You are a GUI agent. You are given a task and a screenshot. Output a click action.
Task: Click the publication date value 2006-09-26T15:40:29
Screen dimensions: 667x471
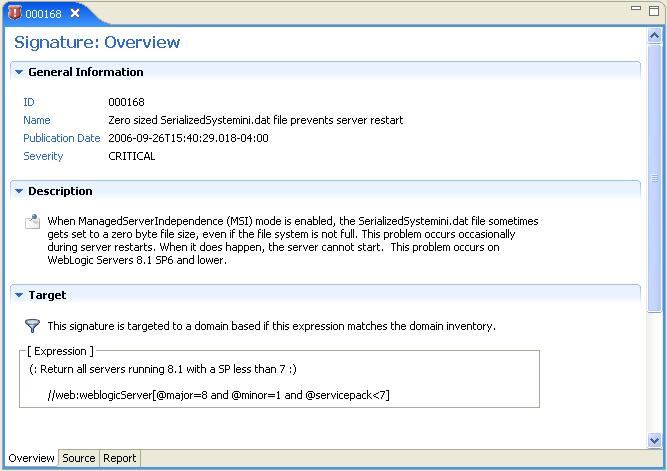(188, 138)
